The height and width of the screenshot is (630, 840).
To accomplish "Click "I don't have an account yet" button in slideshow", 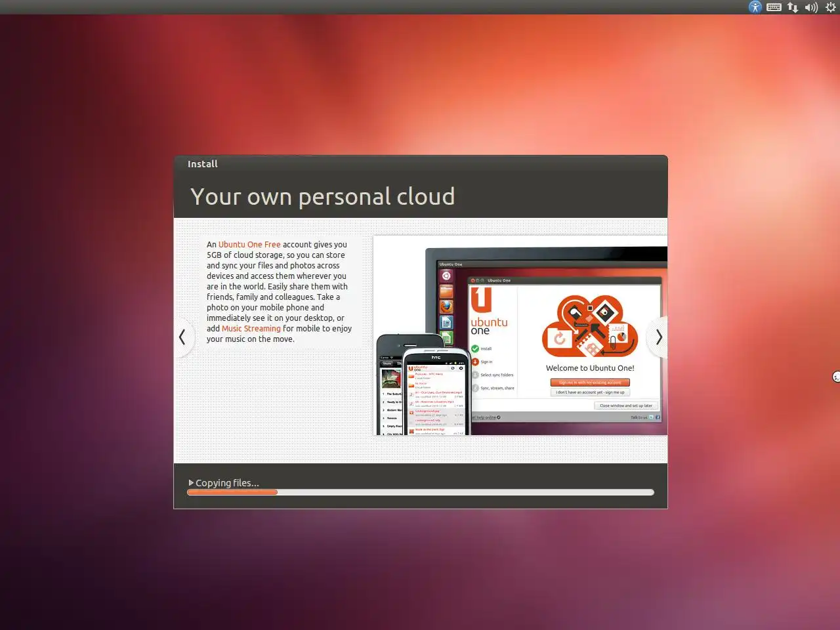I will [590, 392].
